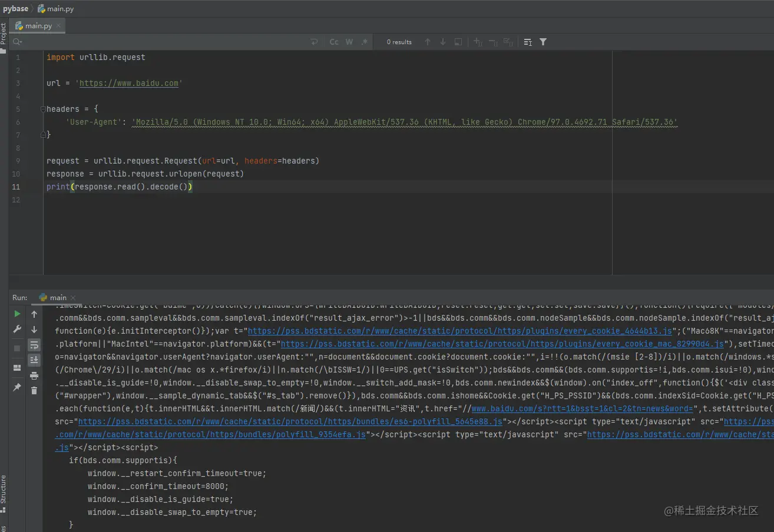The height and width of the screenshot is (532, 774).
Task: Click the print output printer icon
Action: (x=34, y=375)
